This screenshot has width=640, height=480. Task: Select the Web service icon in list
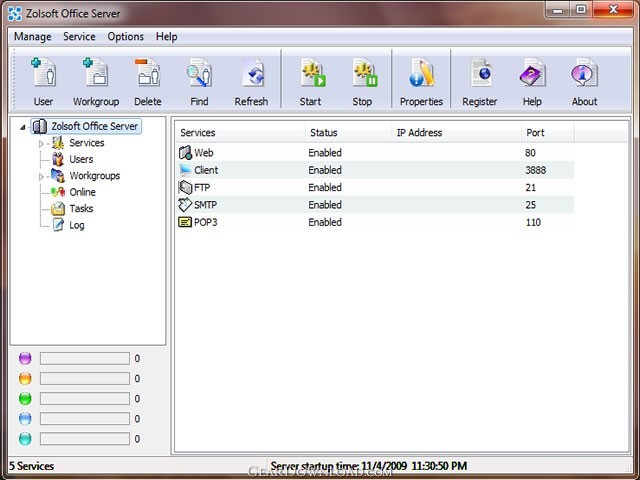tap(185, 153)
